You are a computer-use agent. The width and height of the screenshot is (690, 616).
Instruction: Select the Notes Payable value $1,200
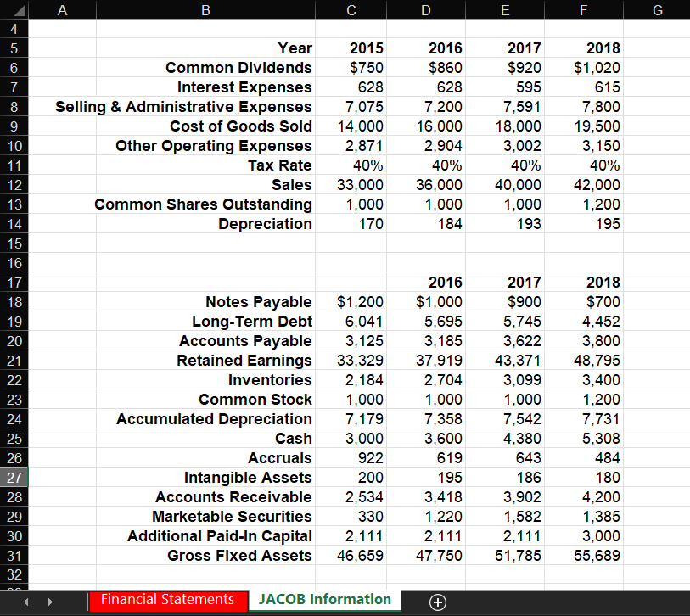click(x=351, y=302)
